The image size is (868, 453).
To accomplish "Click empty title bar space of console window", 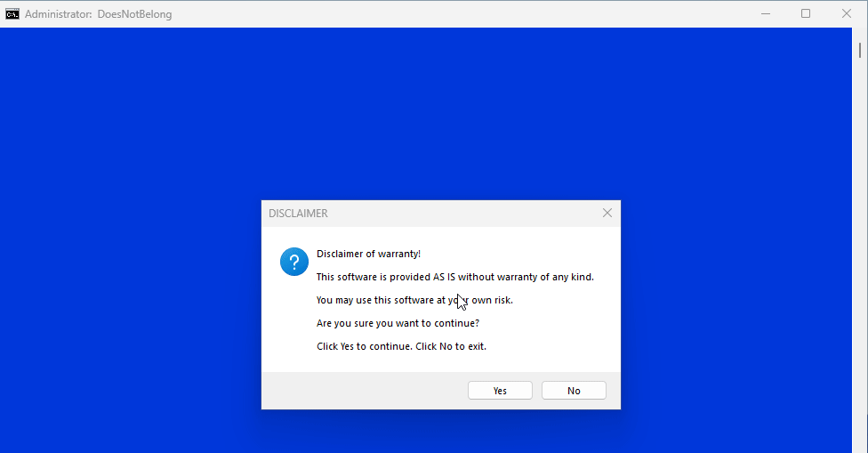I will point(445,14).
